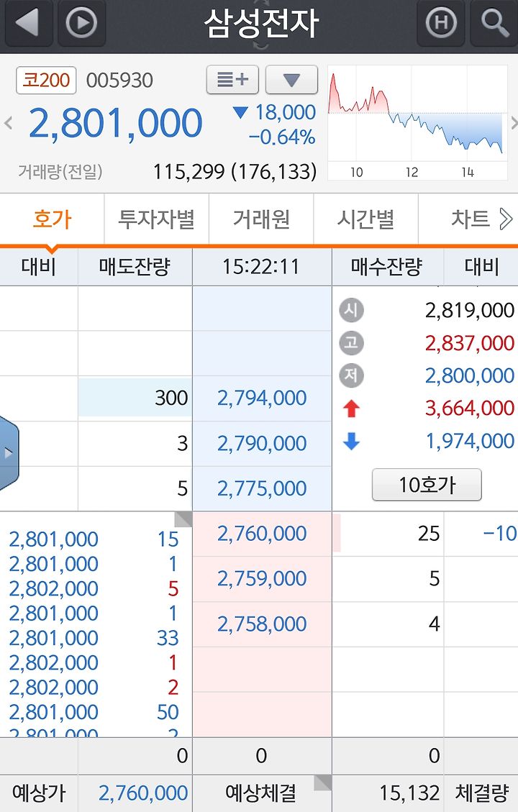Select the 호가 tab
Screen dimensions: 518x812
pyautogui.click(x=52, y=219)
